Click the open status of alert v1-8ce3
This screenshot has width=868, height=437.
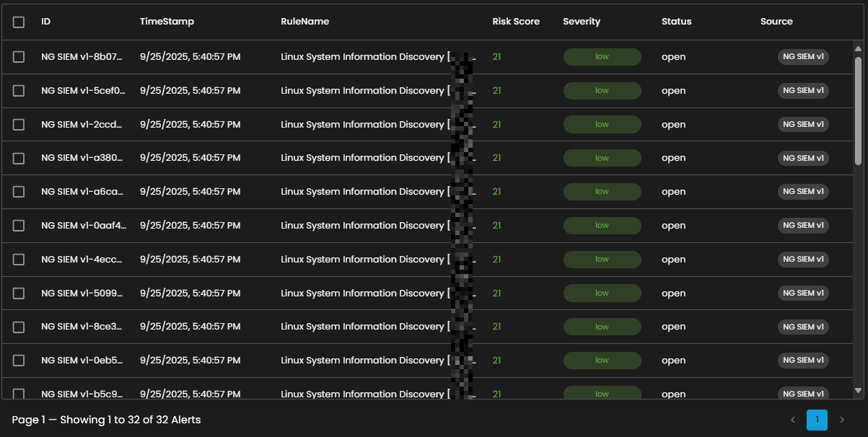point(673,327)
